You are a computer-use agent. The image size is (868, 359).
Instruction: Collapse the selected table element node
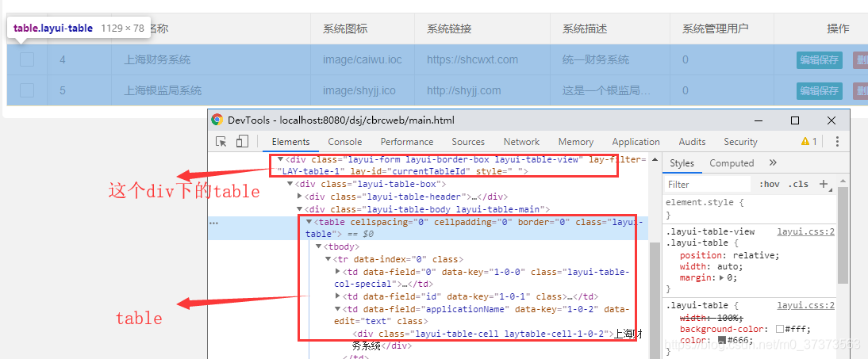click(309, 222)
